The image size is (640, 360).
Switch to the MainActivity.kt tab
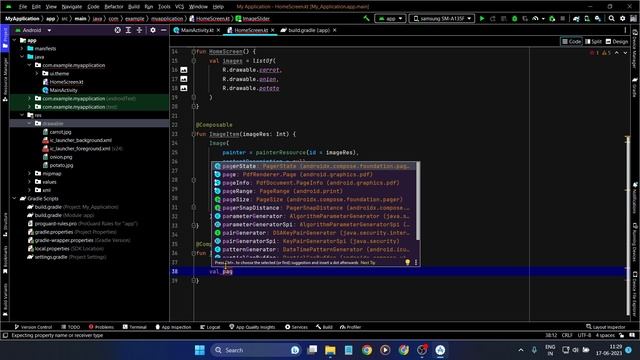pyautogui.click(x=197, y=30)
